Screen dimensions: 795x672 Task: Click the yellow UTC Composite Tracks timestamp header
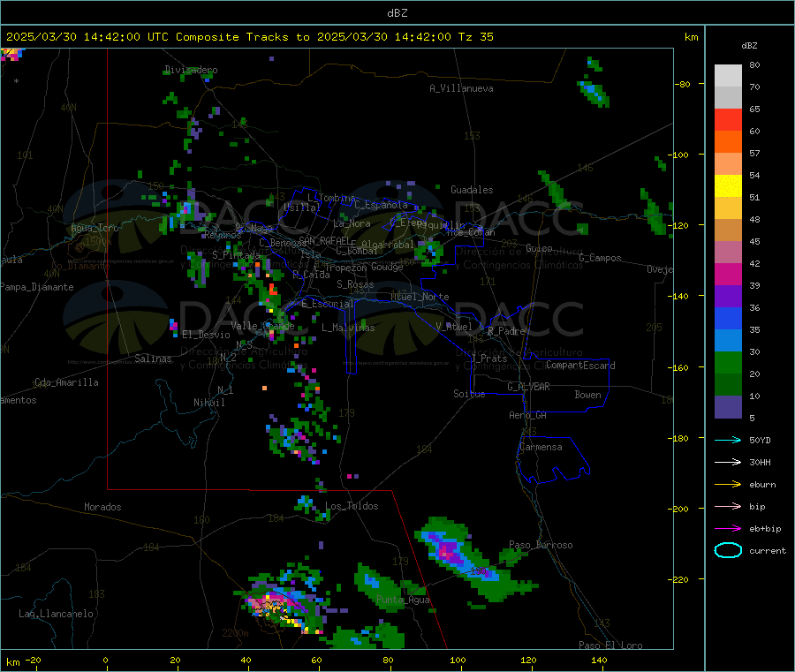pyautogui.click(x=249, y=37)
